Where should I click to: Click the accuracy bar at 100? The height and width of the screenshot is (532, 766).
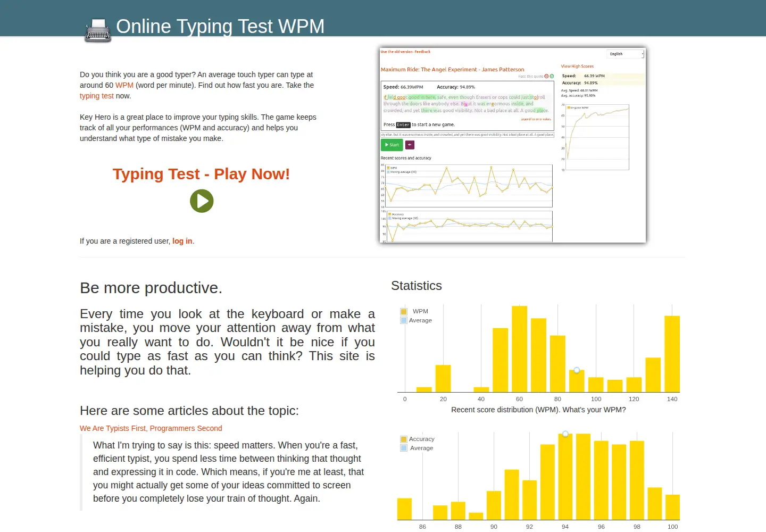tap(673, 507)
